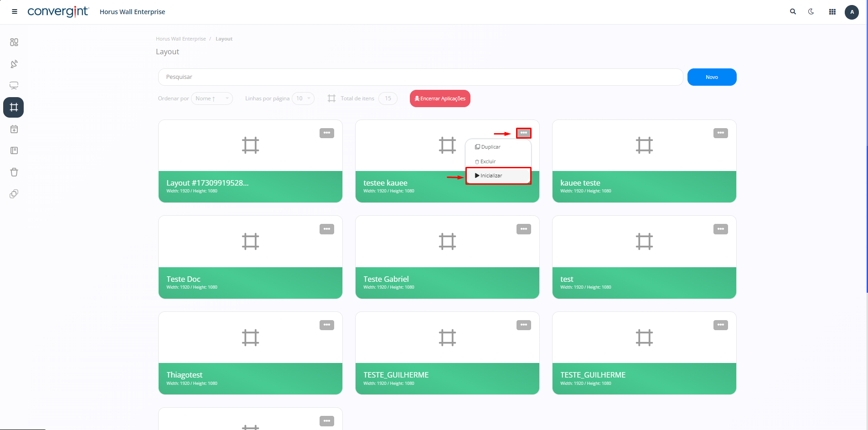Open the apps grid icon
Image resolution: width=868 pixels, height=430 pixels.
(x=832, y=12)
